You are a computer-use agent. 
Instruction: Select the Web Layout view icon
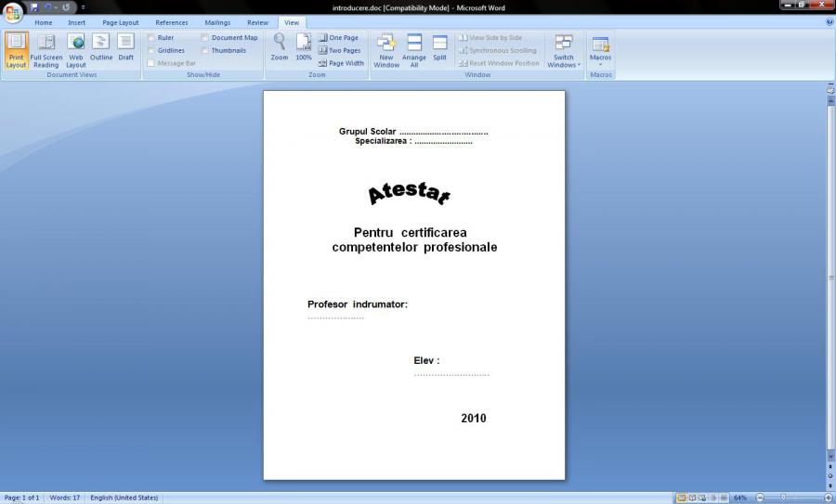(75, 49)
